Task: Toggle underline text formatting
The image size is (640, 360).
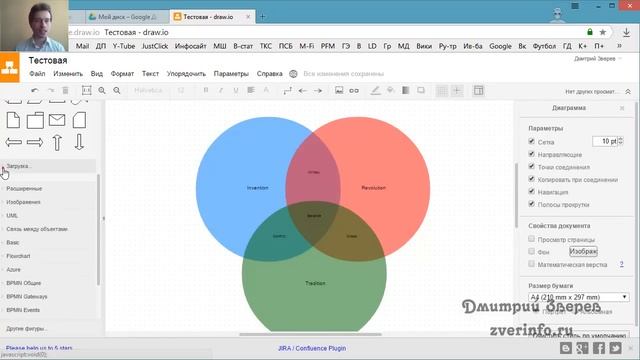Action: [x=236, y=90]
